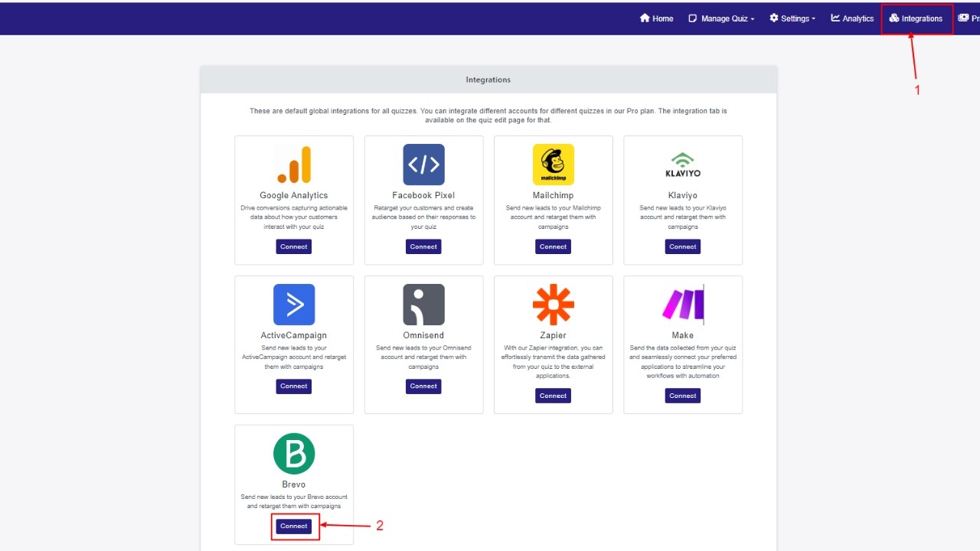Click the Omnisend logo icon
Screen dimensions: 980x551
423,305
